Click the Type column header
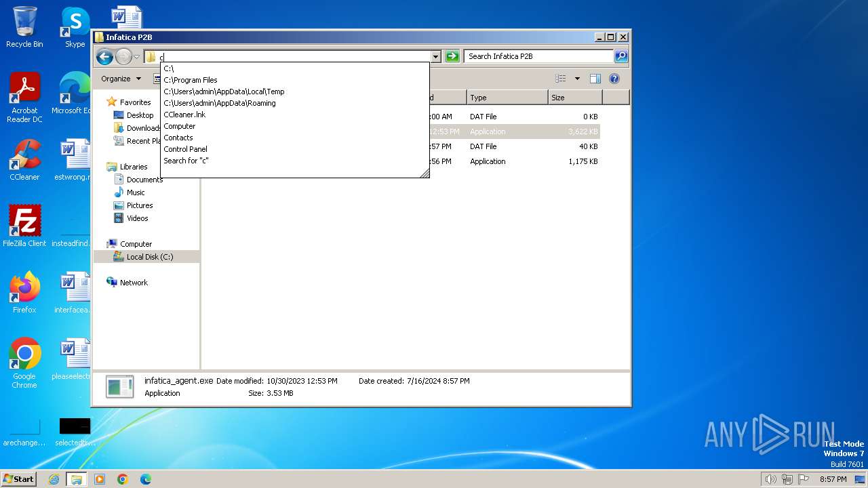This screenshot has width=868, height=488. click(x=507, y=98)
